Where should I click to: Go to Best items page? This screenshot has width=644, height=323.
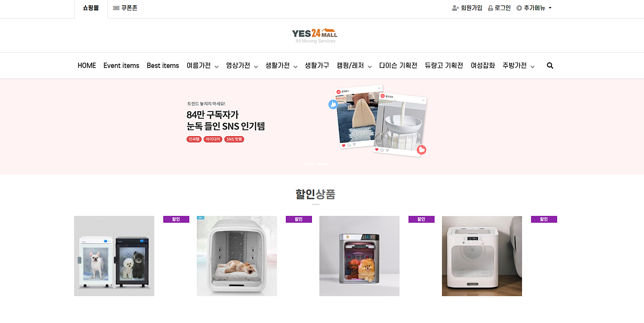coord(163,66)
